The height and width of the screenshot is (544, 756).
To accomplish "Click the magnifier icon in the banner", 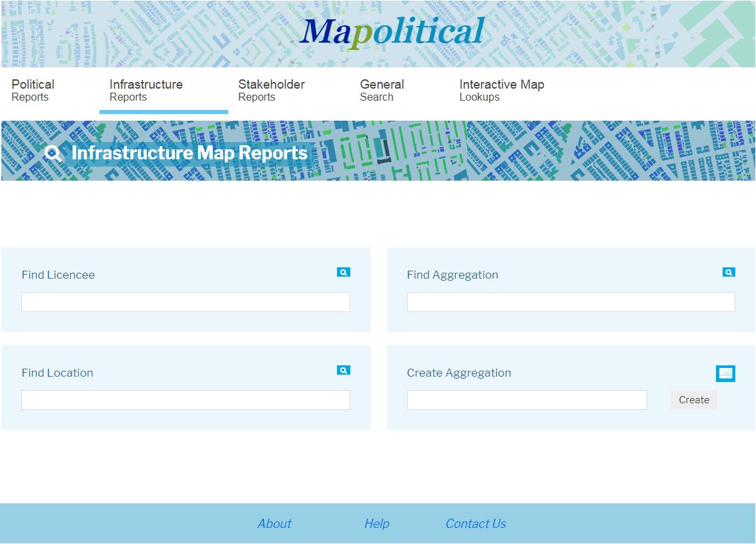I will click(x=53, y=153).
